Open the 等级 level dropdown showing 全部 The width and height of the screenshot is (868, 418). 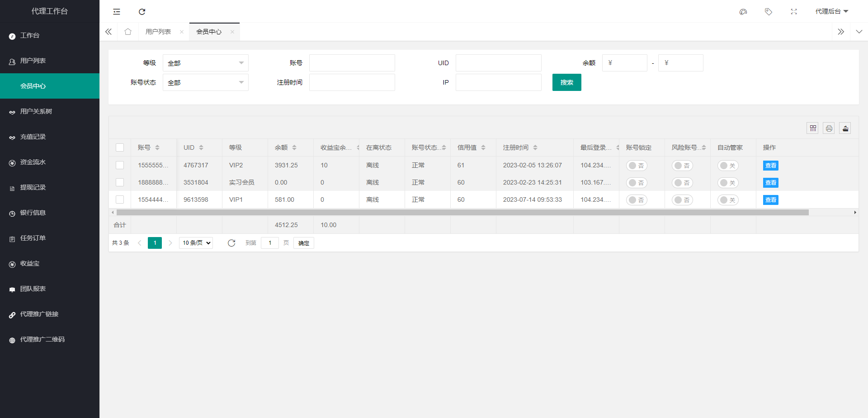coord(206,63)
